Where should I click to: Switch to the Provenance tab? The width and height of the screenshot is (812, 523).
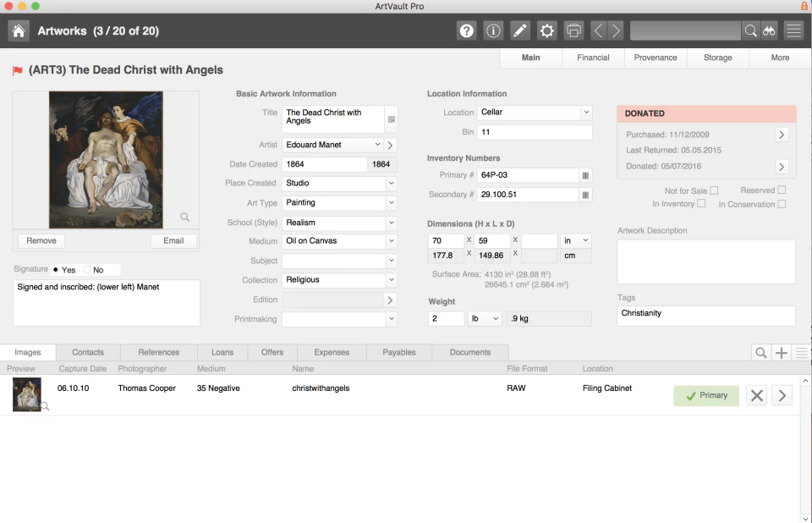tap(656, 58)
